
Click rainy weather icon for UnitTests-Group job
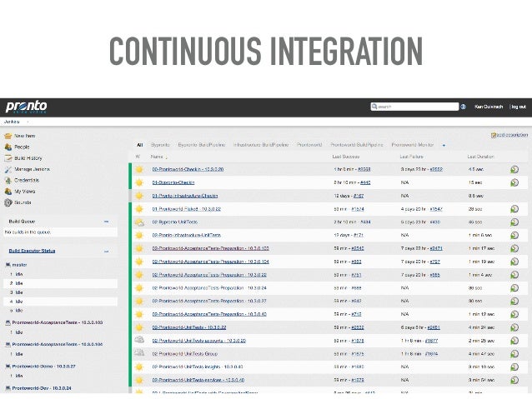coord(139,353)
